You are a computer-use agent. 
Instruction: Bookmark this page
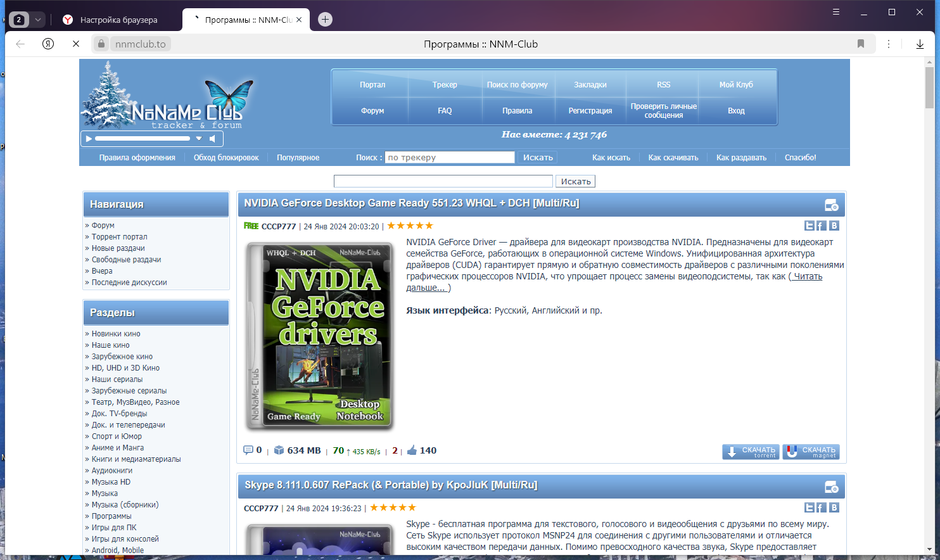click(861, 44)
